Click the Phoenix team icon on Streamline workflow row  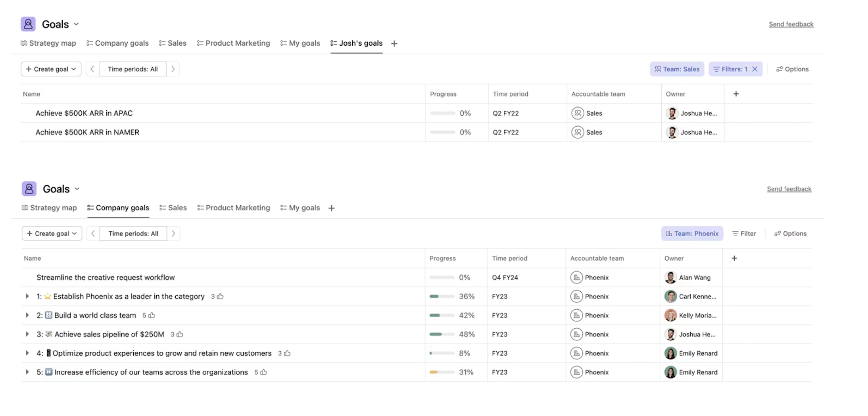click(x=577, y=277)
